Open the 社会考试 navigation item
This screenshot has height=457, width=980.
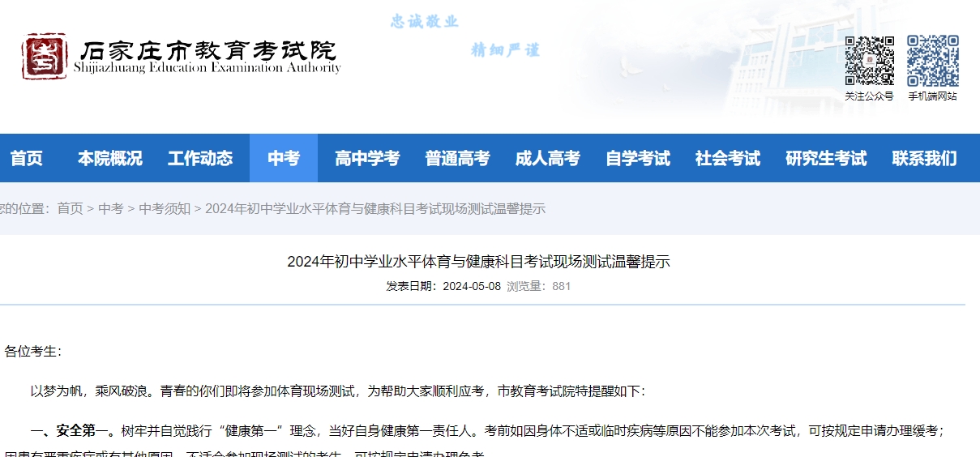pos(728,159)
